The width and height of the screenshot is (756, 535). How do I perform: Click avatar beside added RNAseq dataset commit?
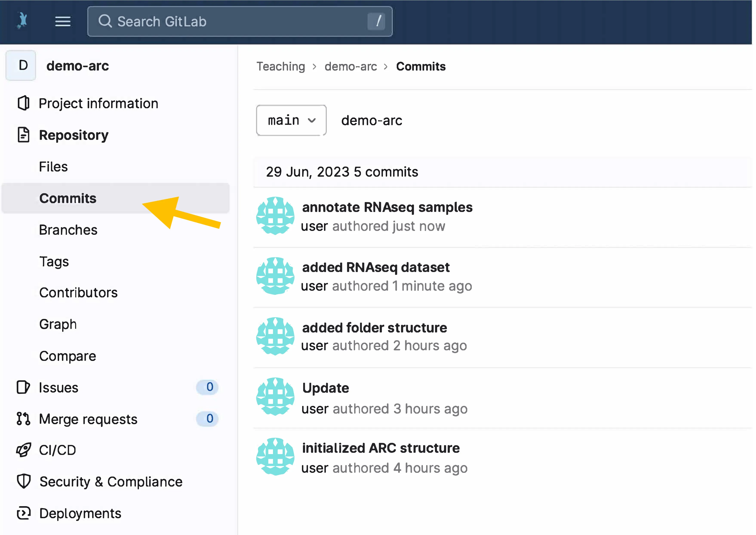[x=275, y=276]
